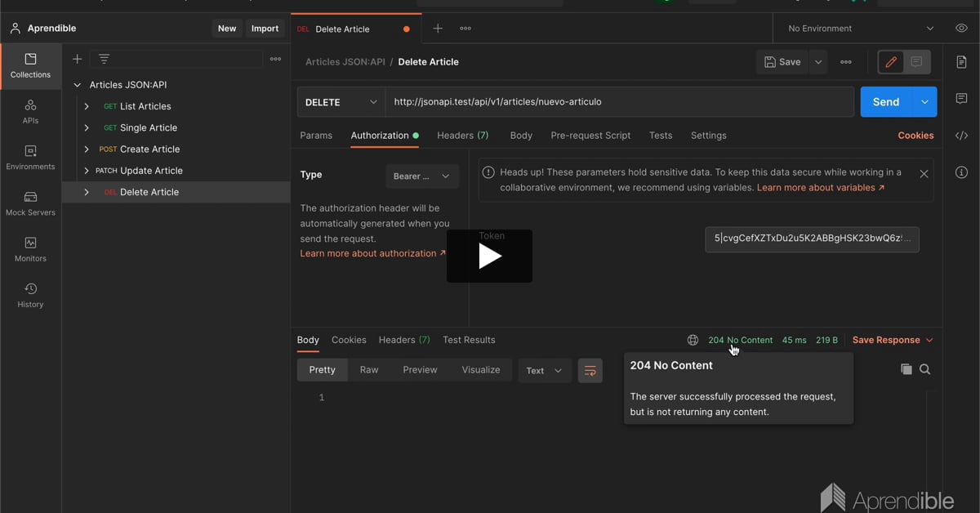Open the Bearer authorization type dropdown
The width and height of the screenshot is (980, 513).
422,176
